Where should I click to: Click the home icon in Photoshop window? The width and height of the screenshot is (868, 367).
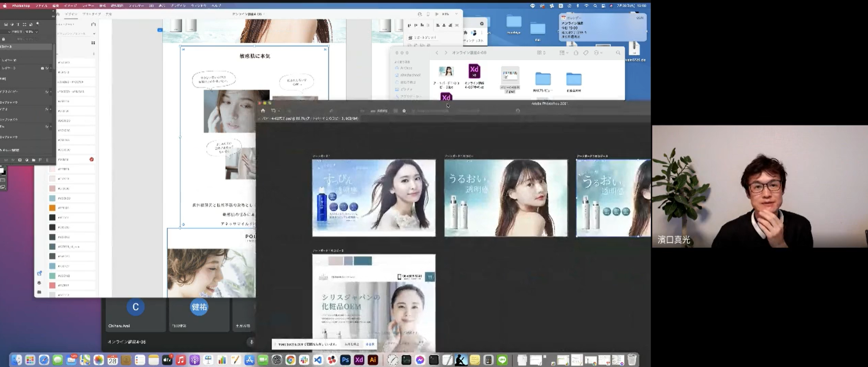coord(263,111)
